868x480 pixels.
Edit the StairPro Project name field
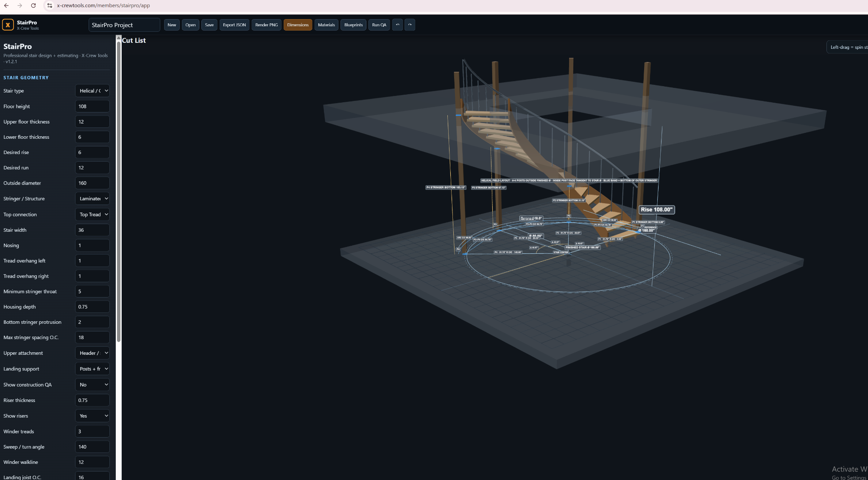[124, 25]
